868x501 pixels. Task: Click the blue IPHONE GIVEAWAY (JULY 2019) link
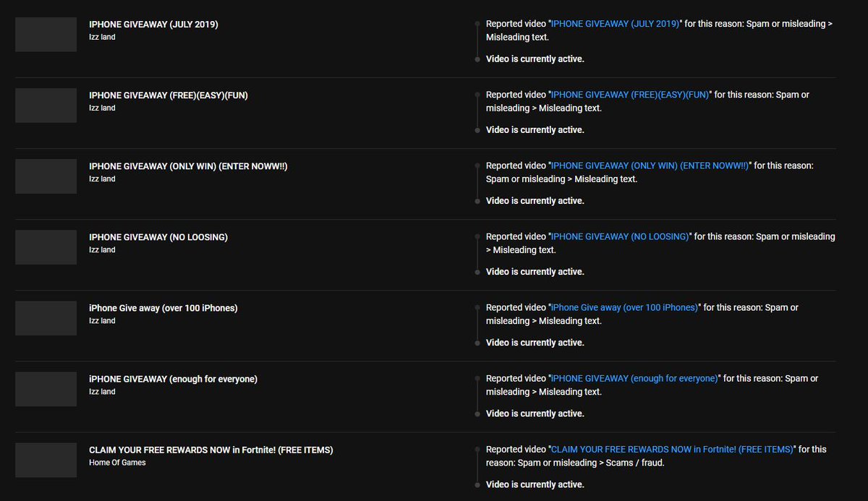pos(616,24)
